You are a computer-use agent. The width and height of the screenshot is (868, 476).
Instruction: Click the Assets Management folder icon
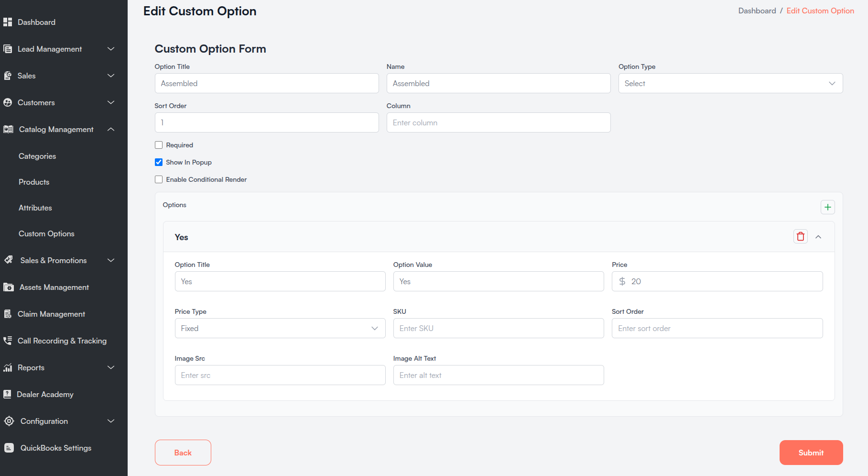(x=9, y=287)
